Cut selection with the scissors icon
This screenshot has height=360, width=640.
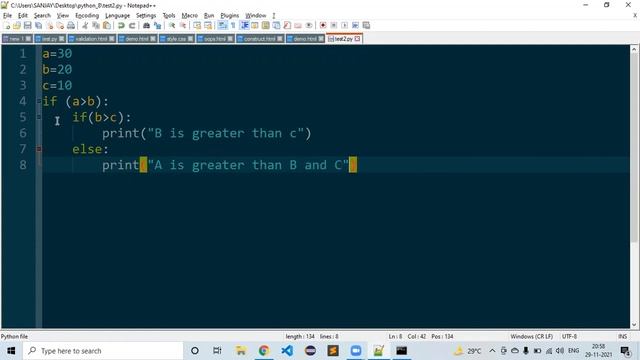85,25
